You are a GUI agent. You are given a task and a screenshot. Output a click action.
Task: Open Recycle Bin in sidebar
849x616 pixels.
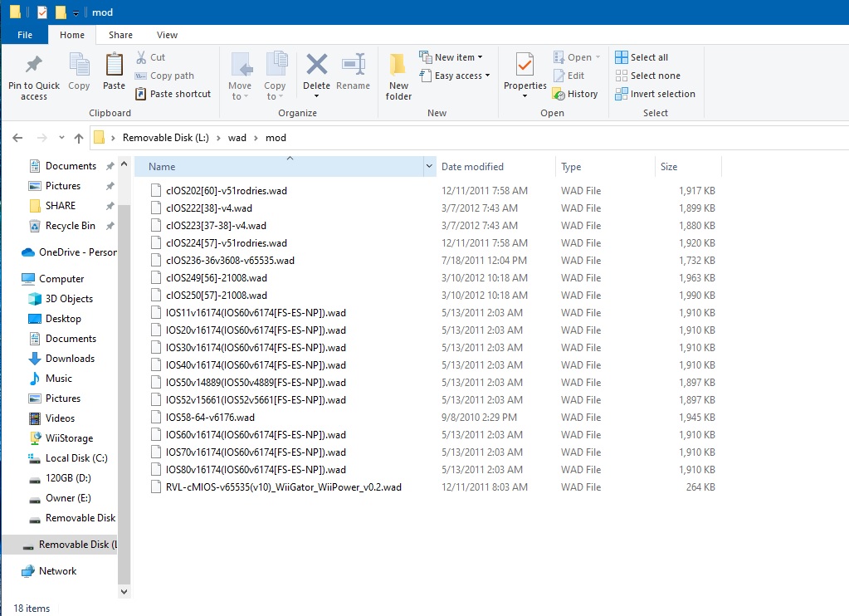pyautogui.click(x=70, y=226)
